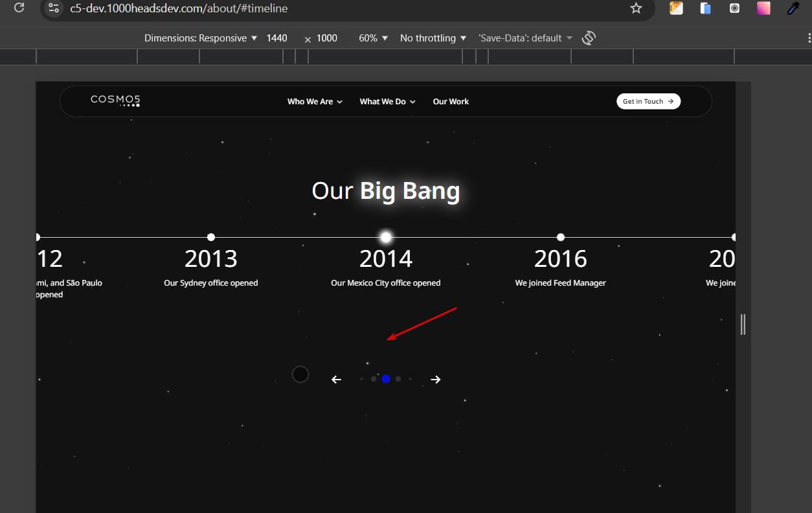
Task: Click the blue clipboard extension icon
Action: (706, 8)
